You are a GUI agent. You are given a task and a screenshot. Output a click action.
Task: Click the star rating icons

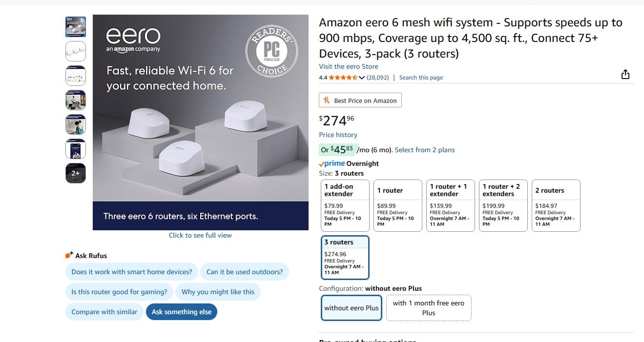(x=343, y=78)
